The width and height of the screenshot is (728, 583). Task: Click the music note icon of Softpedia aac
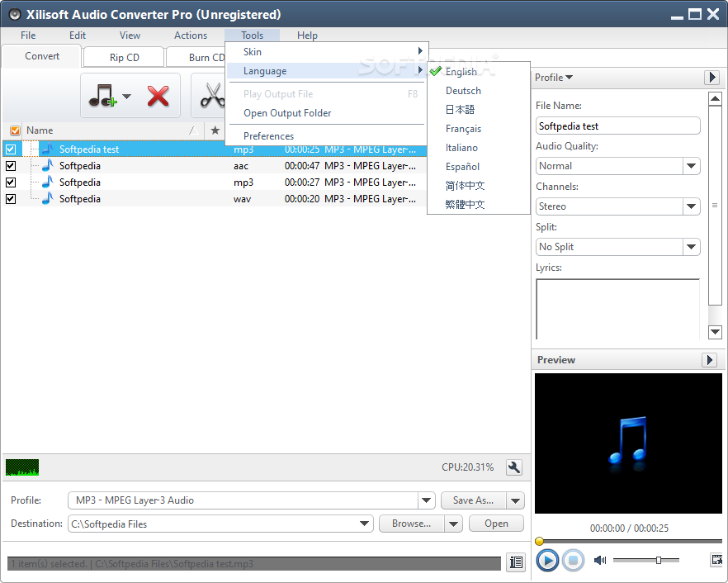(47, 165)
